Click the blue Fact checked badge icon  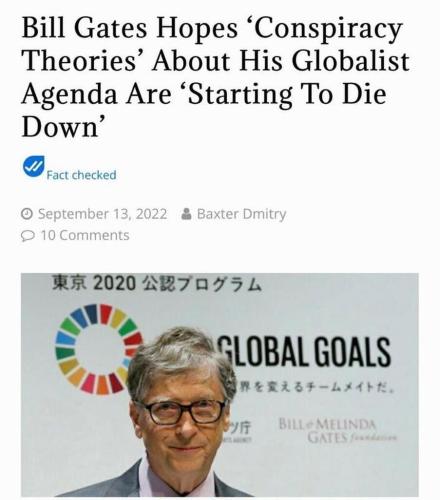[x=34, y=166]
